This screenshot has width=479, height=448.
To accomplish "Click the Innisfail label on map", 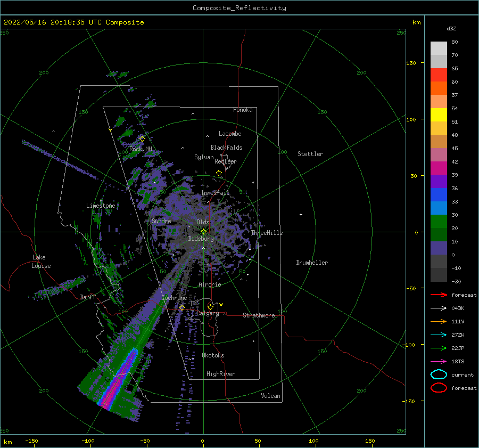I will coord(216,193).
